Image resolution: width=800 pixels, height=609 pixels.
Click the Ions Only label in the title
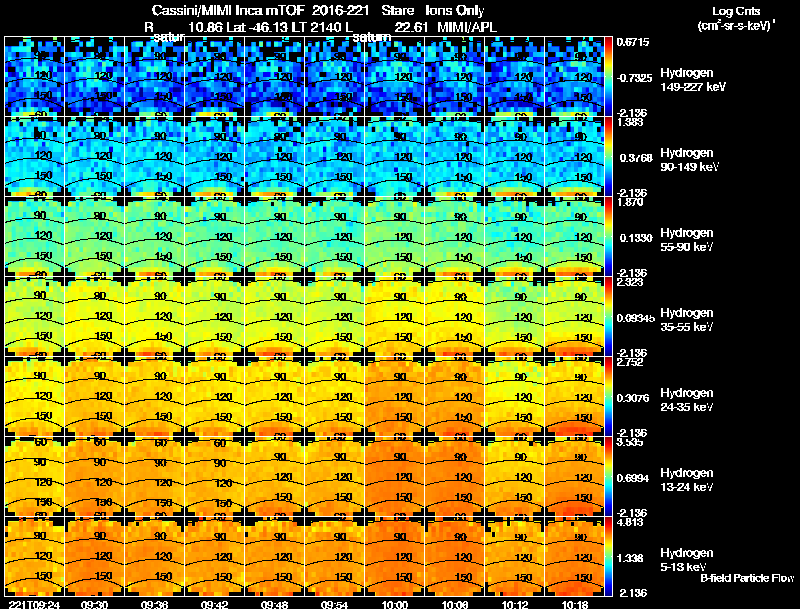point(455,11)
